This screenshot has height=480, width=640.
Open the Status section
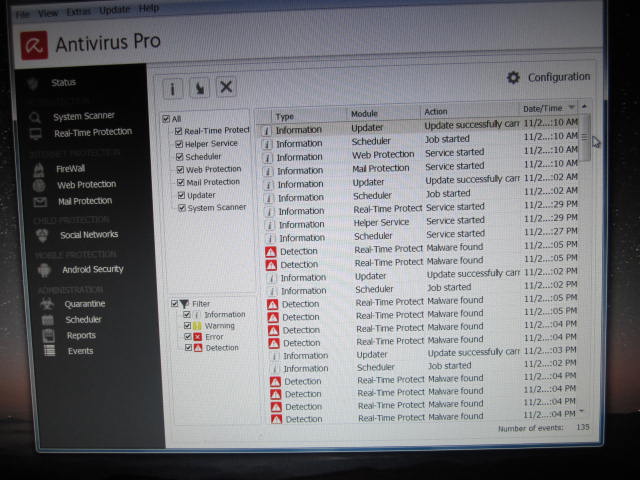(x=63, y=82)
